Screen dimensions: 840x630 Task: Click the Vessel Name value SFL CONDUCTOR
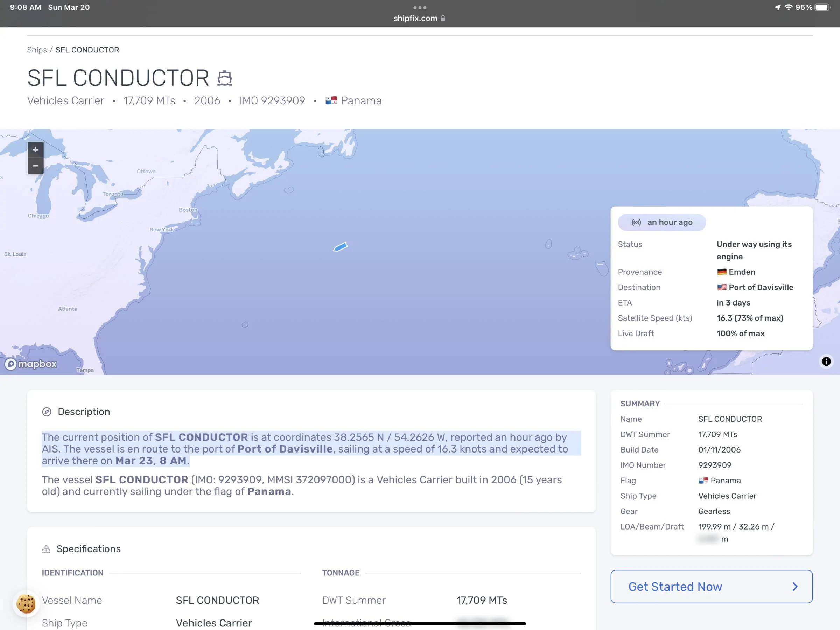[x=217, y=600]
